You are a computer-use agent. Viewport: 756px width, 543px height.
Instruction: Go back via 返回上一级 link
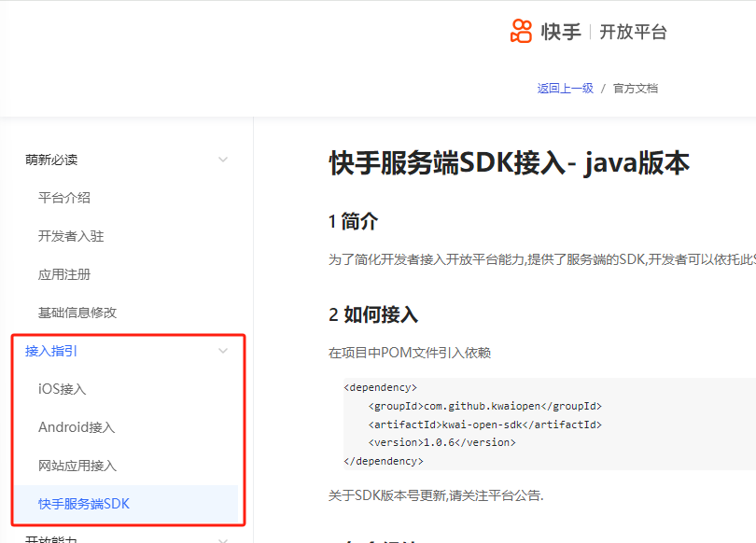(x=565, y=89)
